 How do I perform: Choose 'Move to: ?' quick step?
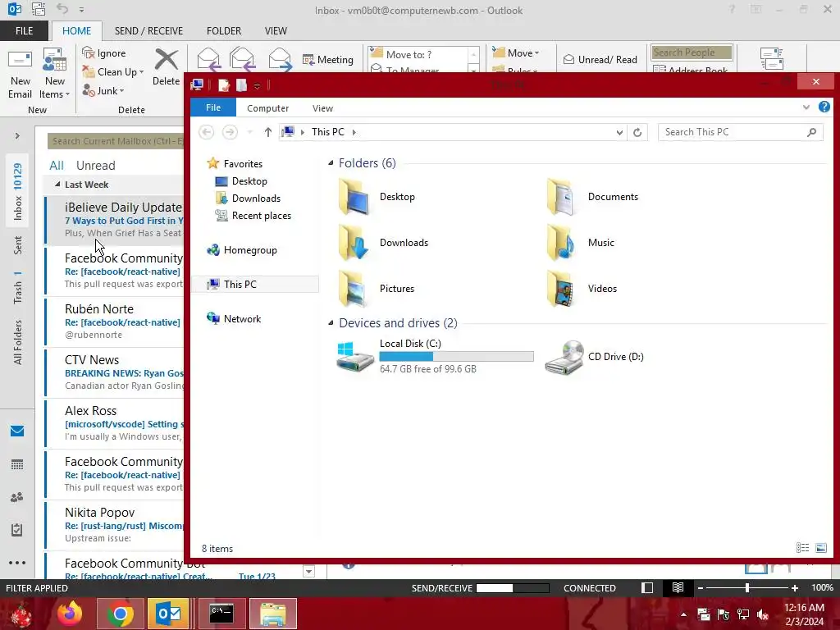point(418,54)
